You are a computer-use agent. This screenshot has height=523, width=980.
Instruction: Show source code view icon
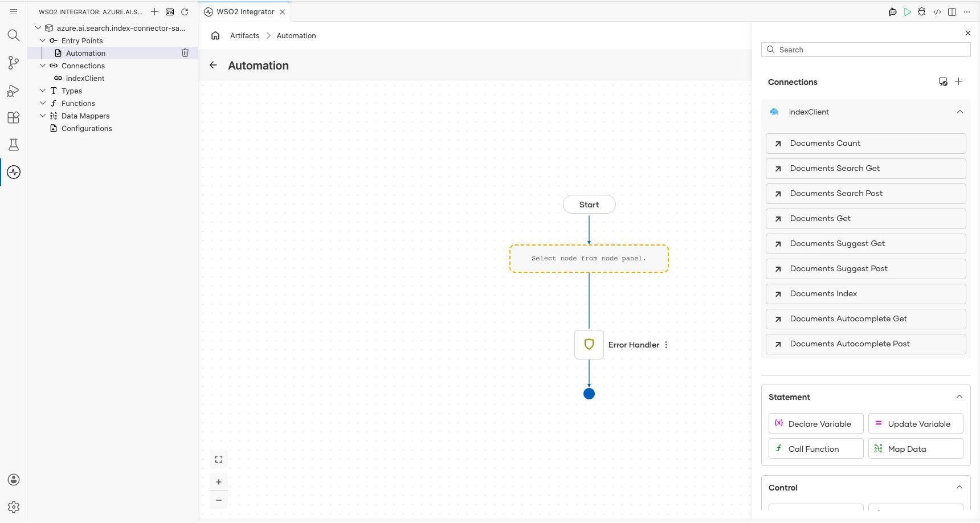[937, 11]
